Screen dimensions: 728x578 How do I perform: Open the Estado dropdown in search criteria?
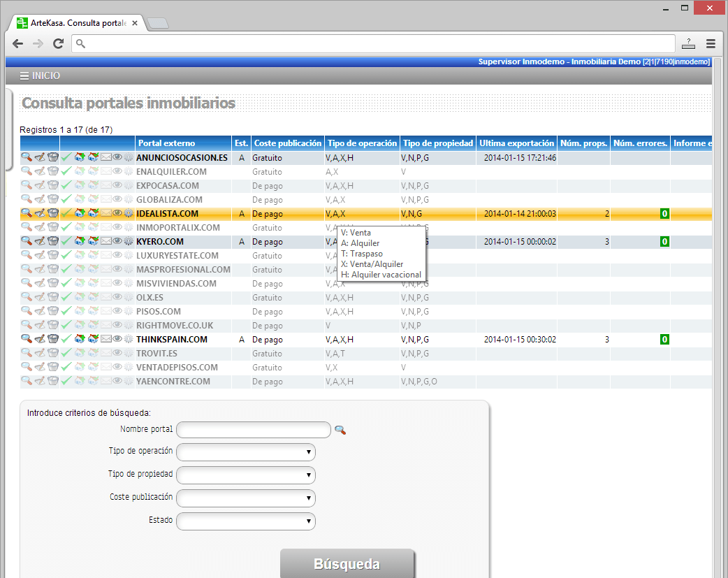[246, 521]
